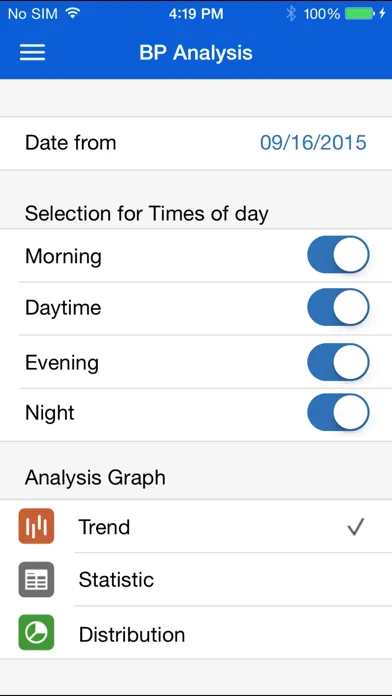The image size is (392, 696).
Task: Switch off the Night toggle
Action: [338, 412]
